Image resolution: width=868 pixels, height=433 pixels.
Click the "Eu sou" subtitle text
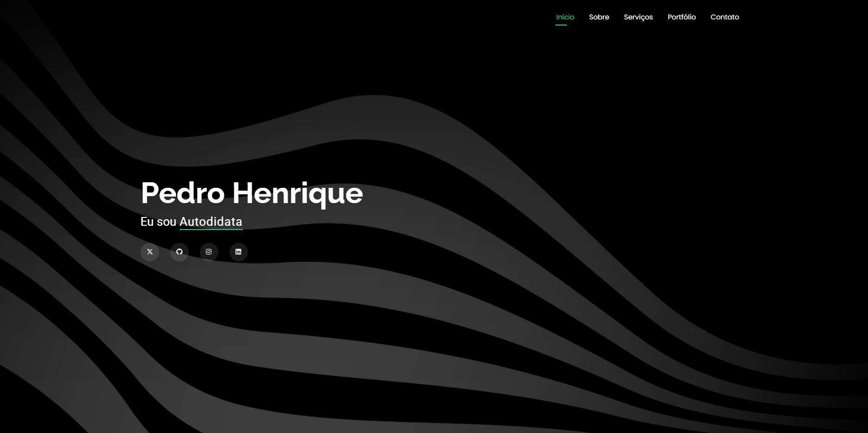(158, 222)
